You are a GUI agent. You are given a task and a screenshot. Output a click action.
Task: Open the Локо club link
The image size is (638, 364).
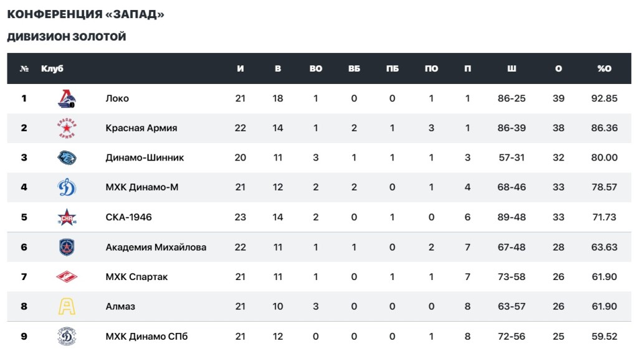click(x=117, y=98)
